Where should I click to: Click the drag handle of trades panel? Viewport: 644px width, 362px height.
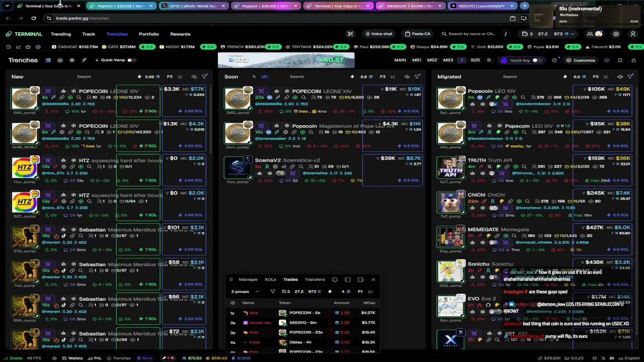tap(231, 280)
